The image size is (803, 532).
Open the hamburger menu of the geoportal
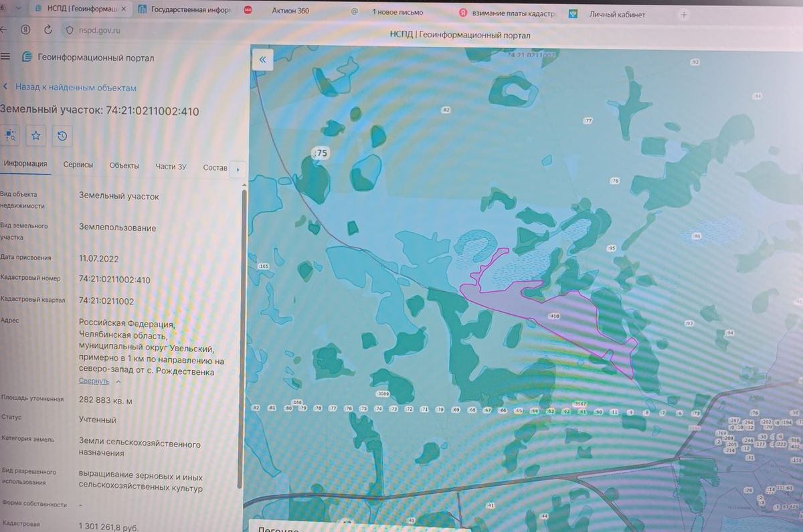pyautogui.click(x=5, y=57)
